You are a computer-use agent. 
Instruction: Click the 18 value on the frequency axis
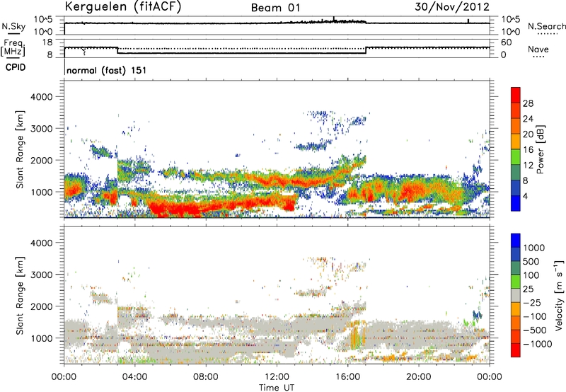click(47, 42)
